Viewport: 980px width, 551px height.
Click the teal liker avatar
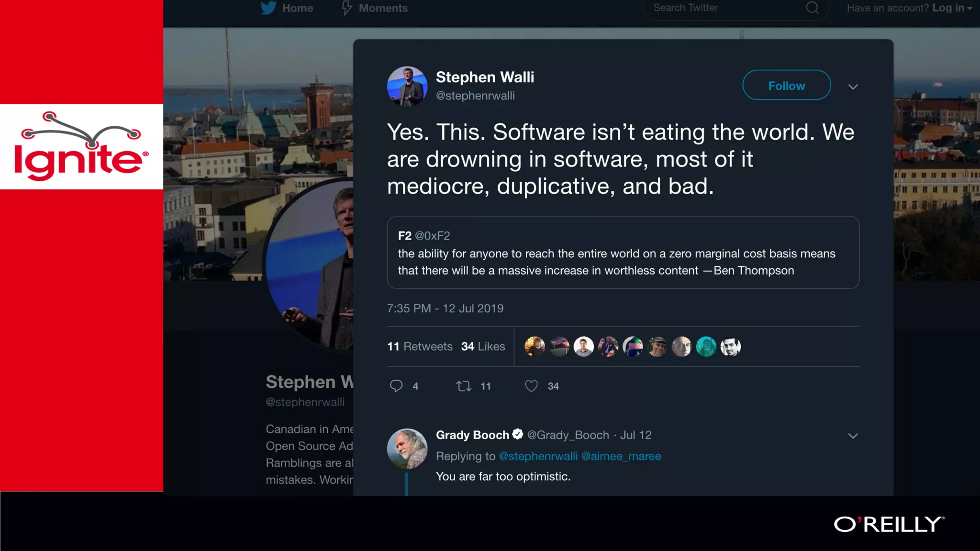pyautogui.click(x=706, y=347)
